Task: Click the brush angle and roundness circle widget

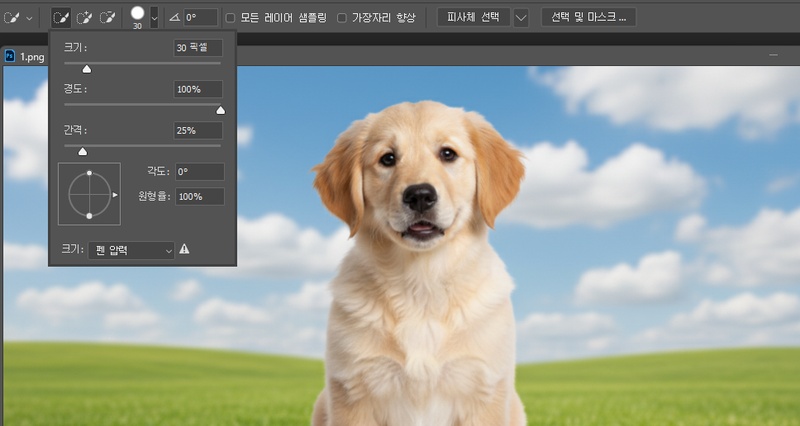Action: pos(89,194)
